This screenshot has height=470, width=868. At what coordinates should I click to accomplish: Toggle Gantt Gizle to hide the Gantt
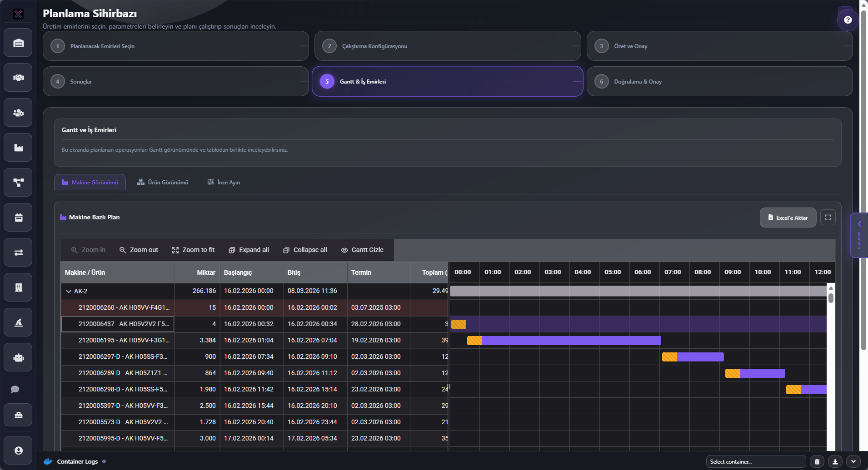(x=362, y=250)
